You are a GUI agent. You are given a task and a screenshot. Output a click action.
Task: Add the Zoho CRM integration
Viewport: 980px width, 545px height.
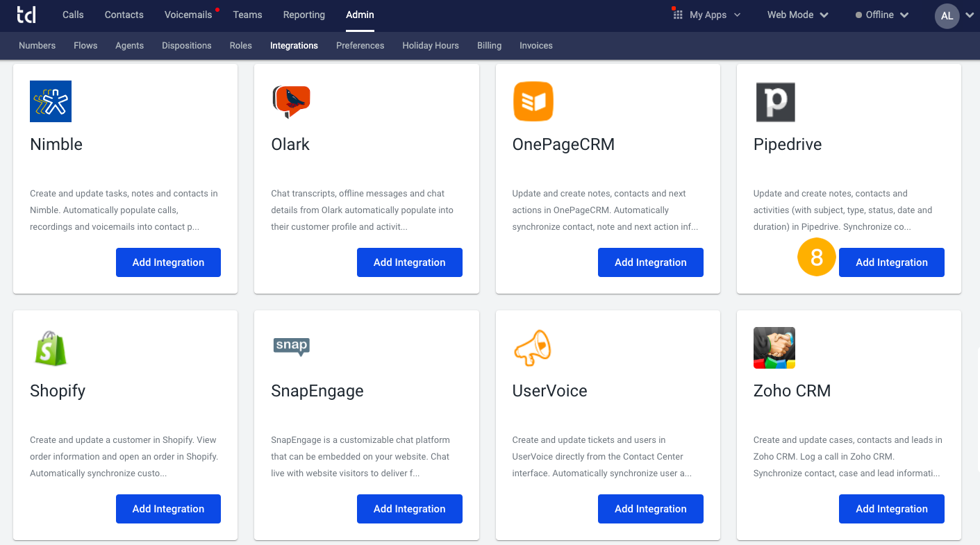coord(891,508)
